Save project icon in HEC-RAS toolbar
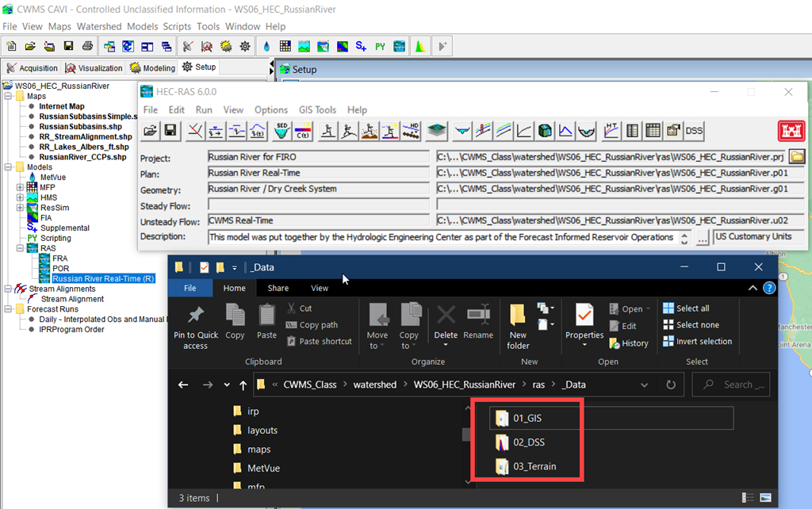 (170, 131)
